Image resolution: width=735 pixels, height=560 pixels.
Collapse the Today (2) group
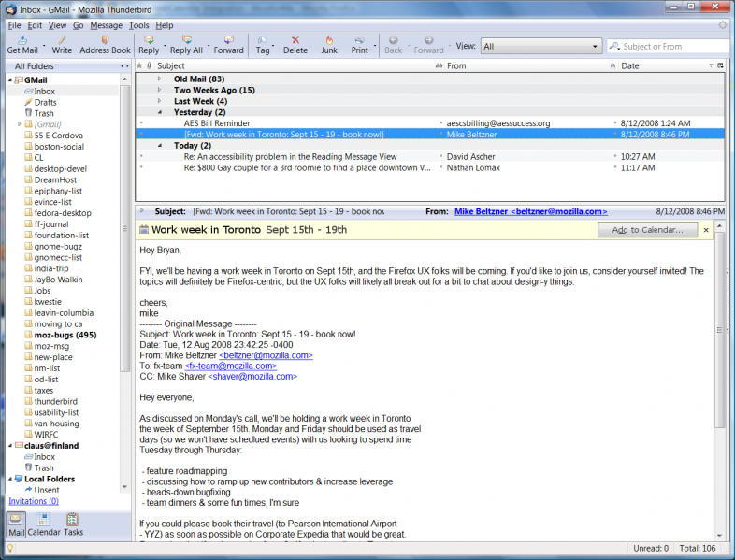pyautogui.click(x=160, y=145)
